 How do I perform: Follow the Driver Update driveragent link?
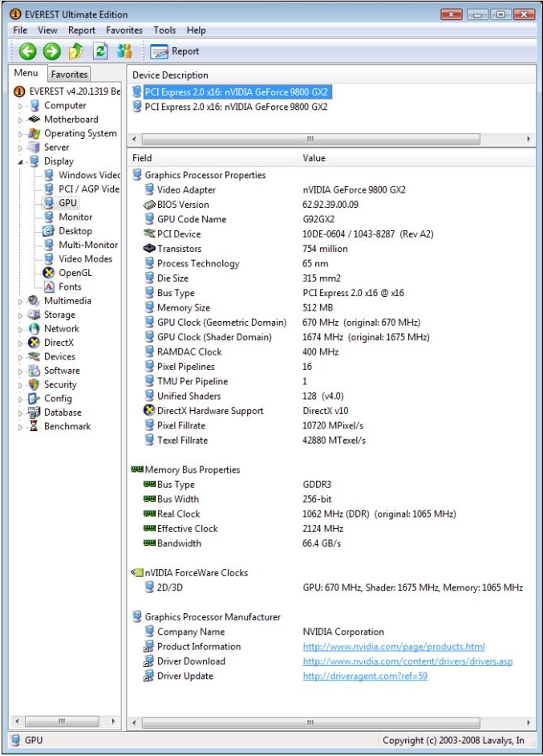(364, 677)
